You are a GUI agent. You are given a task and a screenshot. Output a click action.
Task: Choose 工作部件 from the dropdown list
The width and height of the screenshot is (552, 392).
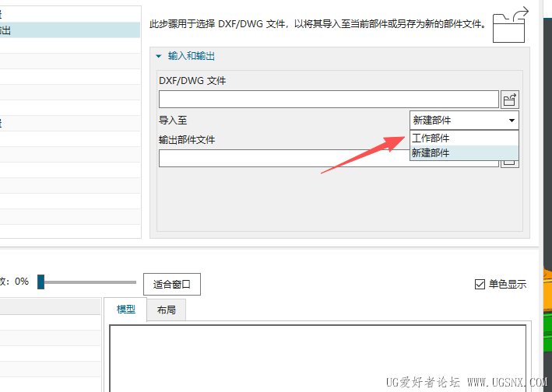(x=464, y=138)
